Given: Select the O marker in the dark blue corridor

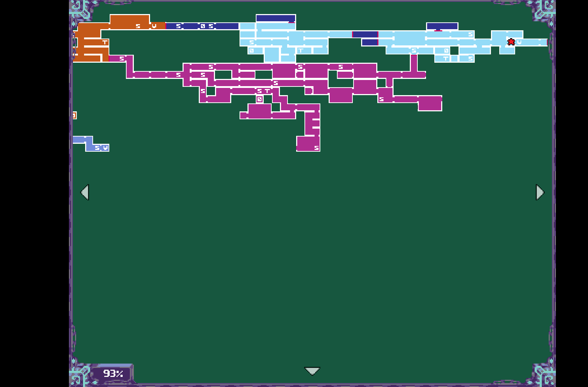Looking at the screenshot, I should pos(203,26).
